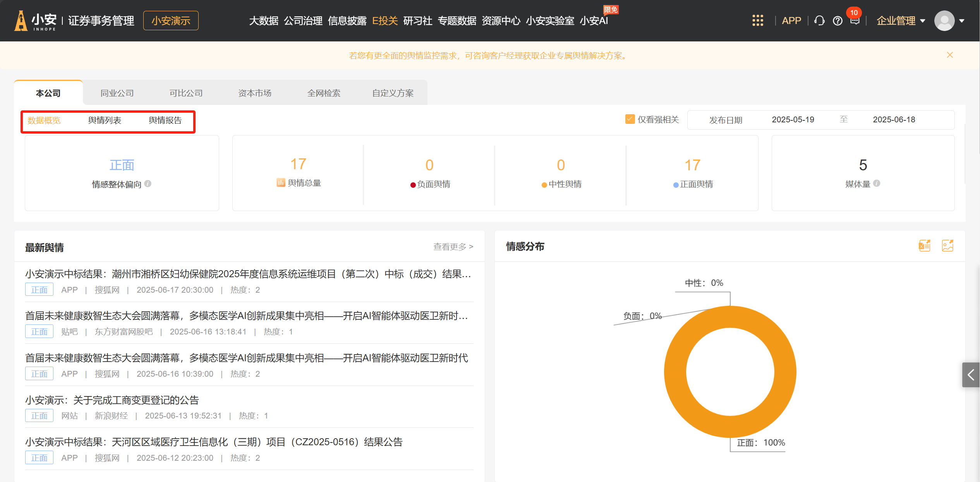Uncheck the 仅看强相关 checkbox
This screenshot has width=980, height=482.
[630, 119]
